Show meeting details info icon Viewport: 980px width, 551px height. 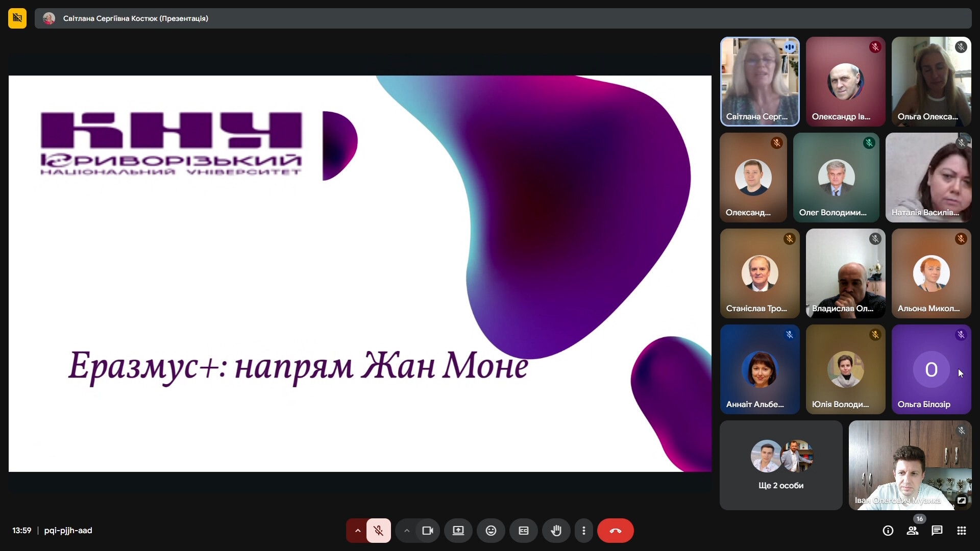point(888,531)
